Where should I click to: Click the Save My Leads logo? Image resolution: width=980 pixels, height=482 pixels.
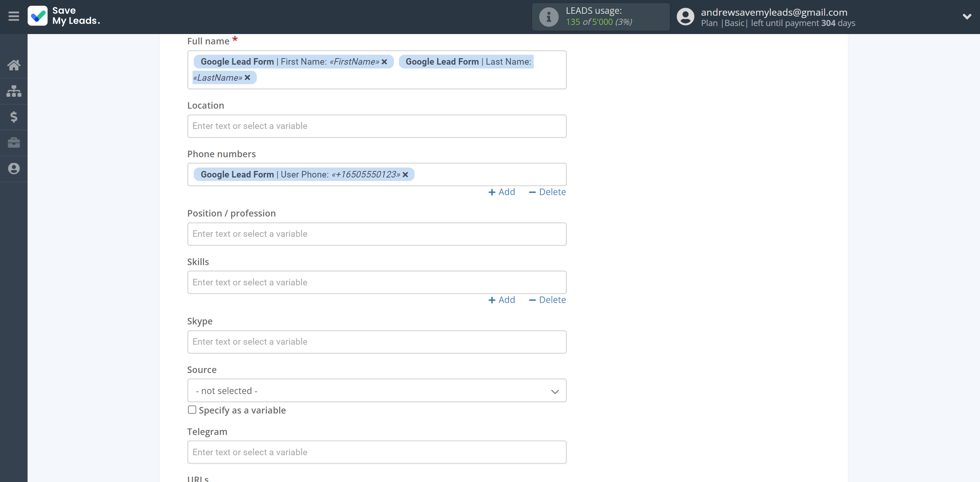click(x=64, y=16)
